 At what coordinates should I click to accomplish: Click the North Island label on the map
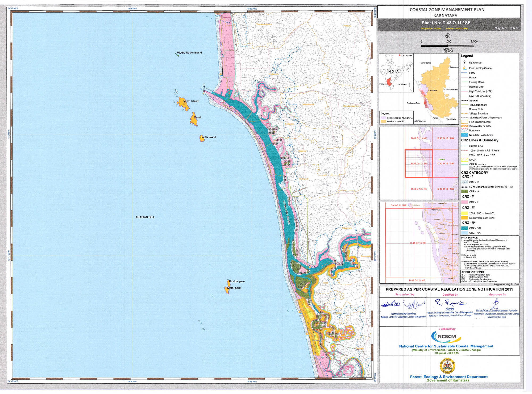click(191, 101)
